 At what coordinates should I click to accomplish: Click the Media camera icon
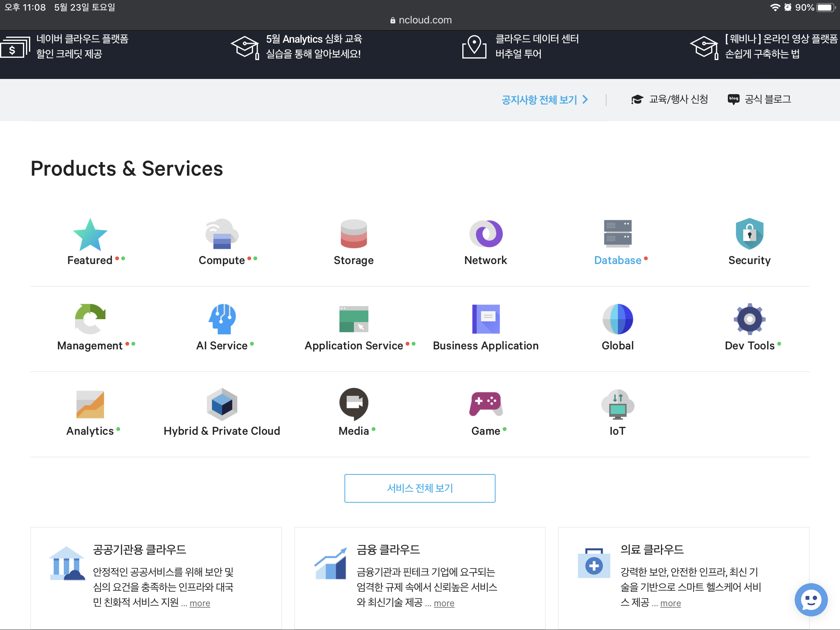[354, 405]
